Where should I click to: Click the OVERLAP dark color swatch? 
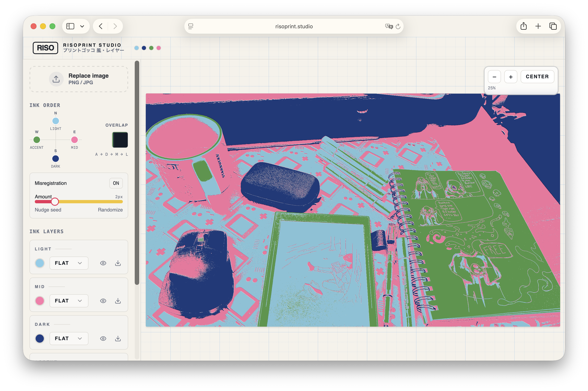pyautogui.click(x=120, y=140)
